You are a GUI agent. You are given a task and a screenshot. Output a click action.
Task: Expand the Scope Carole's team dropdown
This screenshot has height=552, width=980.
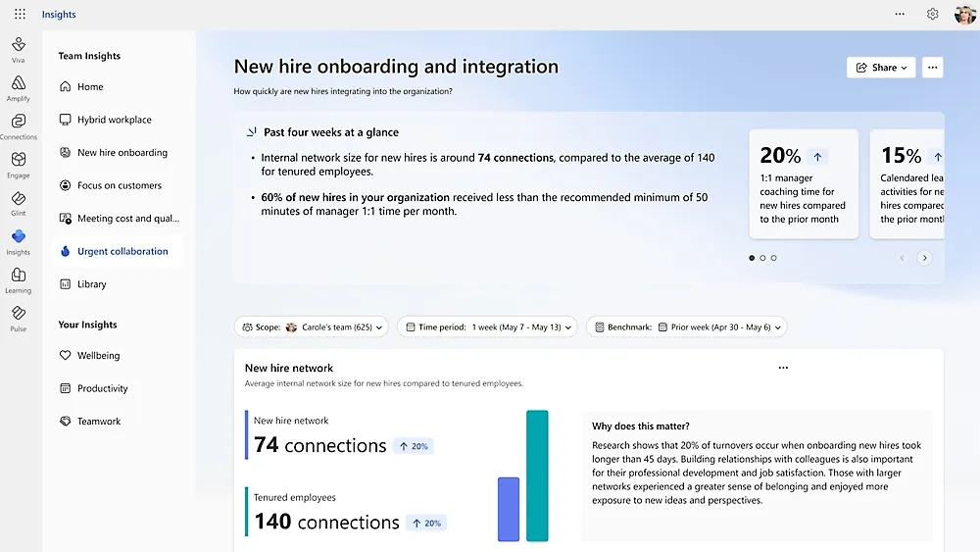[x=312, y=326]
